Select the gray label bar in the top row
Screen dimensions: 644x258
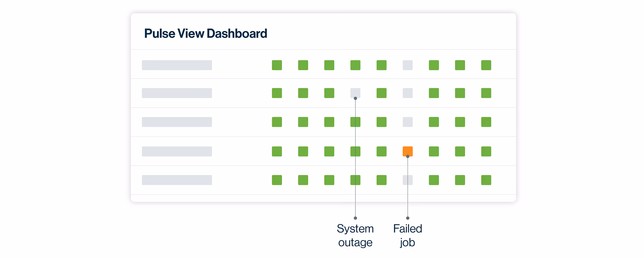pyautogui.click(x=177, y=65)
